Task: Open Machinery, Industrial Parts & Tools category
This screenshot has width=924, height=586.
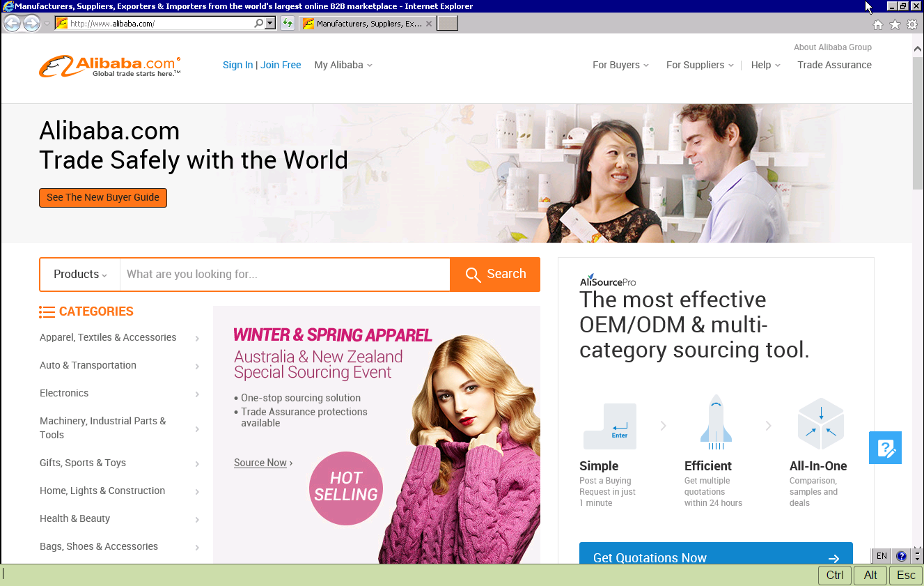Action: 103,428
